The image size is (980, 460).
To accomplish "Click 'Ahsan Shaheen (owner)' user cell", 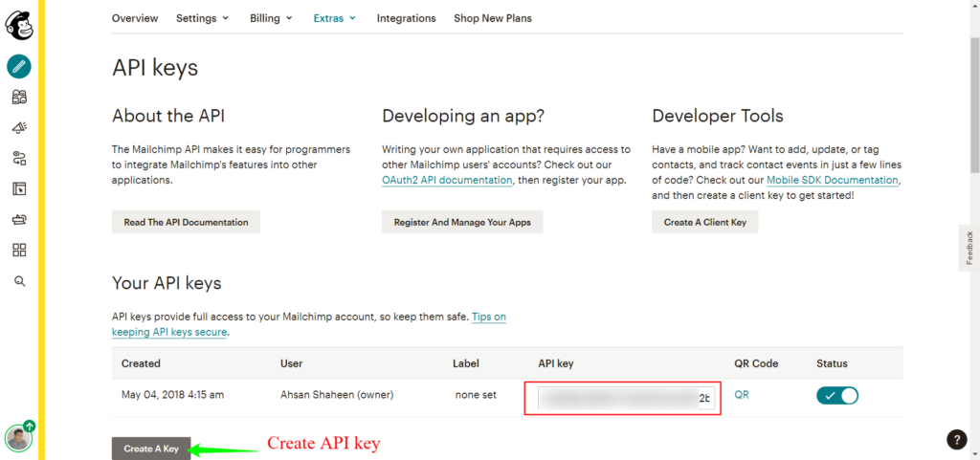I will coord(337,394).
